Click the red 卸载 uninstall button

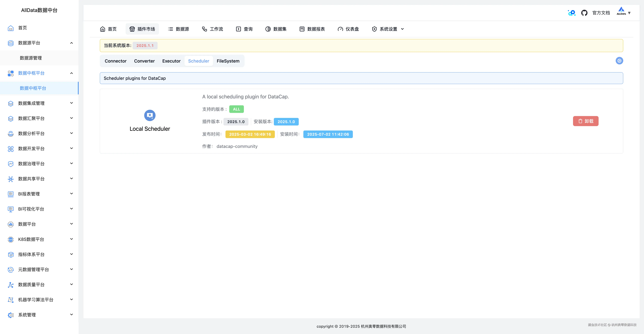point(585,121)
